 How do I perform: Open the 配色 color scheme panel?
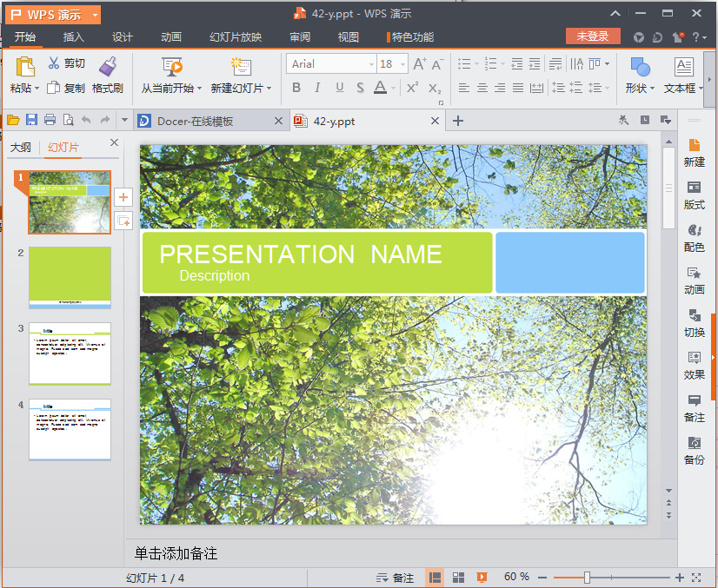[x=694, y=238]
